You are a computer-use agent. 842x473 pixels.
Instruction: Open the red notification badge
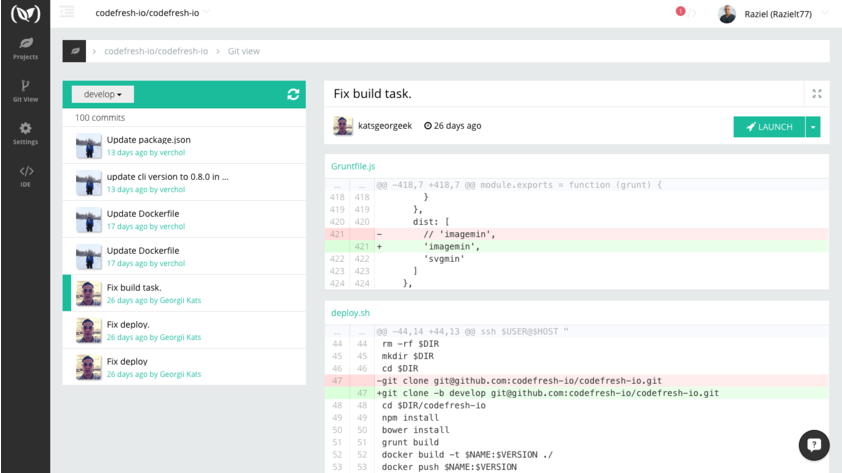point(680,11)
